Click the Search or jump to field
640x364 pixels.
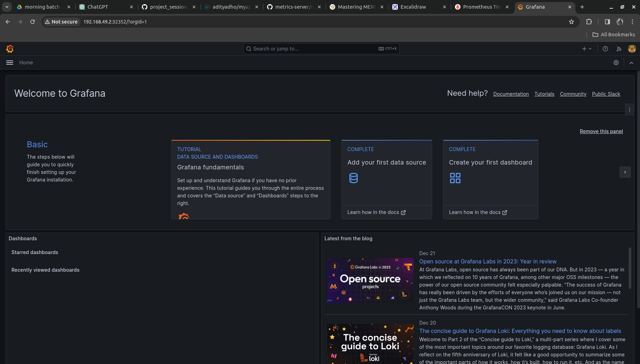[321, 49]
